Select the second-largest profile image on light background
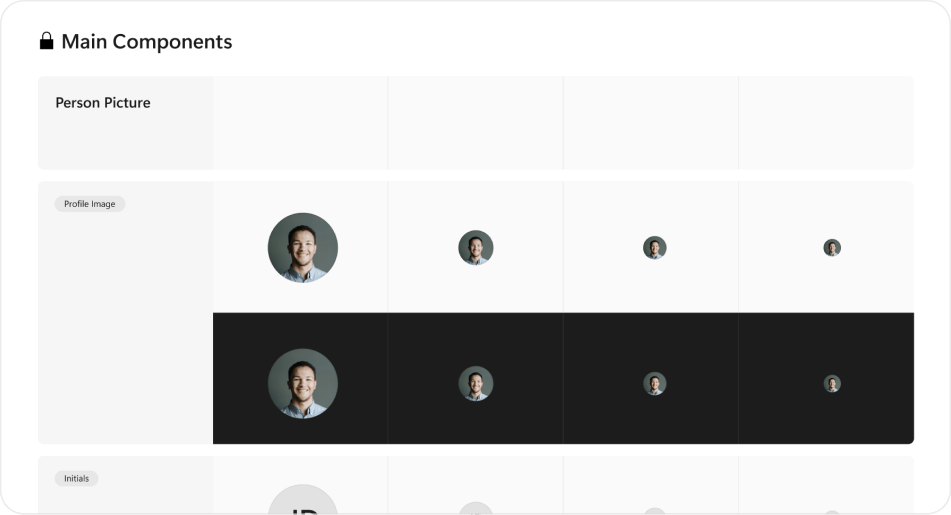This screenshot has width=951, height=515. (x=476, y=247)
